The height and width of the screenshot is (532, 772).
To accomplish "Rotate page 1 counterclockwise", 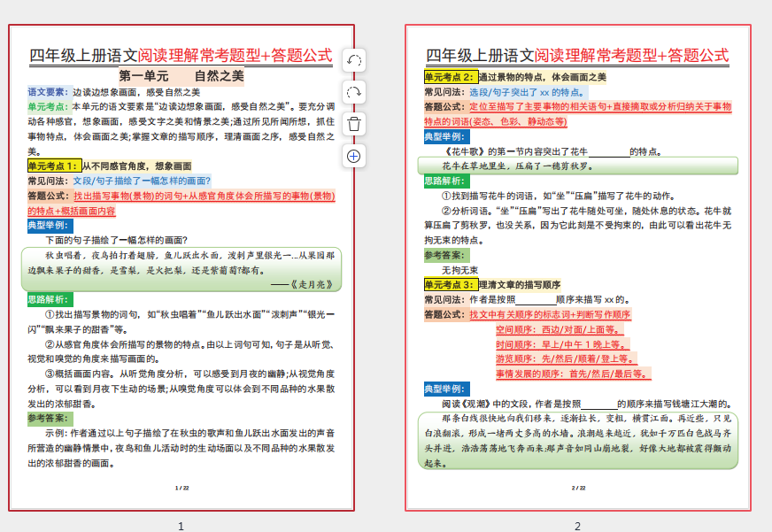I will click(x=353, y=60).
